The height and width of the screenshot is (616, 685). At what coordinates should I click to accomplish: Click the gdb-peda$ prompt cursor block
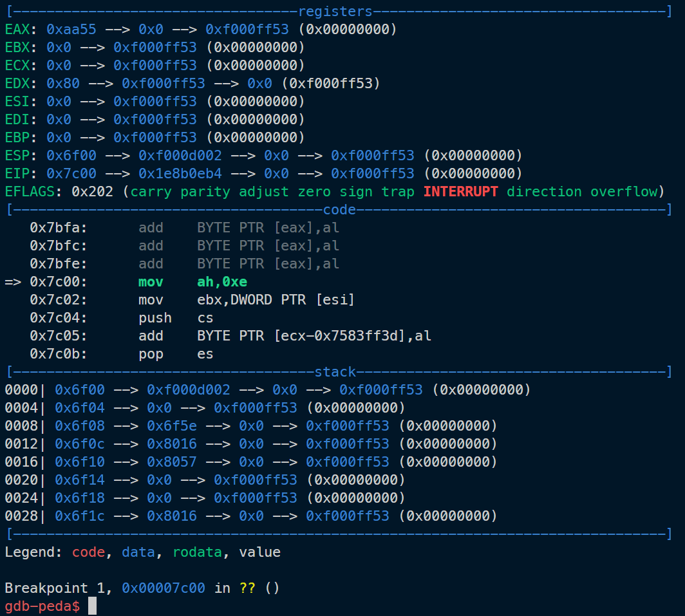click(x=92, y=606)
